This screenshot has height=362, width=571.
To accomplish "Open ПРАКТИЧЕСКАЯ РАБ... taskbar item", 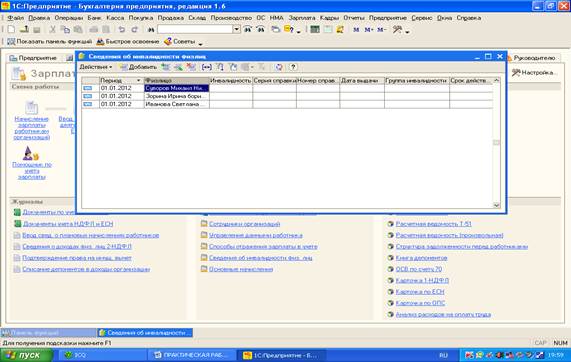I will point(191,355).
